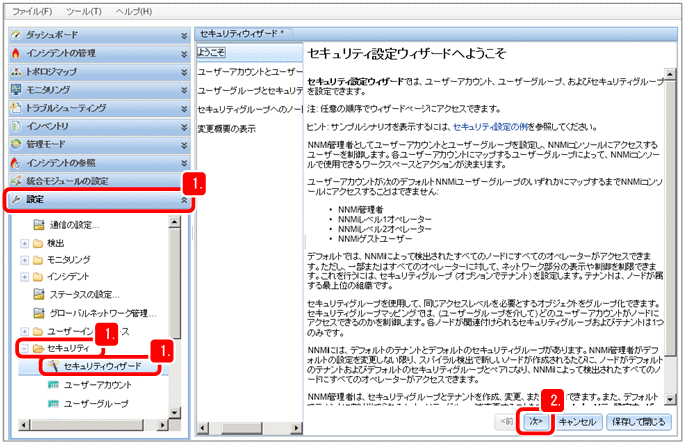Click the wizard content scroll up arrow
Viewport: 685px width, 444px height.
click(x=670, y=73)
